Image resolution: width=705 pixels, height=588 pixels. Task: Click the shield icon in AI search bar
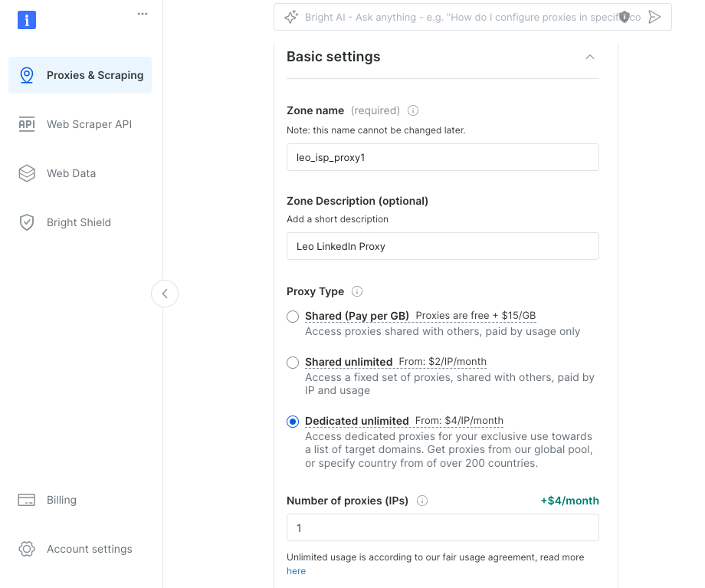click(625, 17)
